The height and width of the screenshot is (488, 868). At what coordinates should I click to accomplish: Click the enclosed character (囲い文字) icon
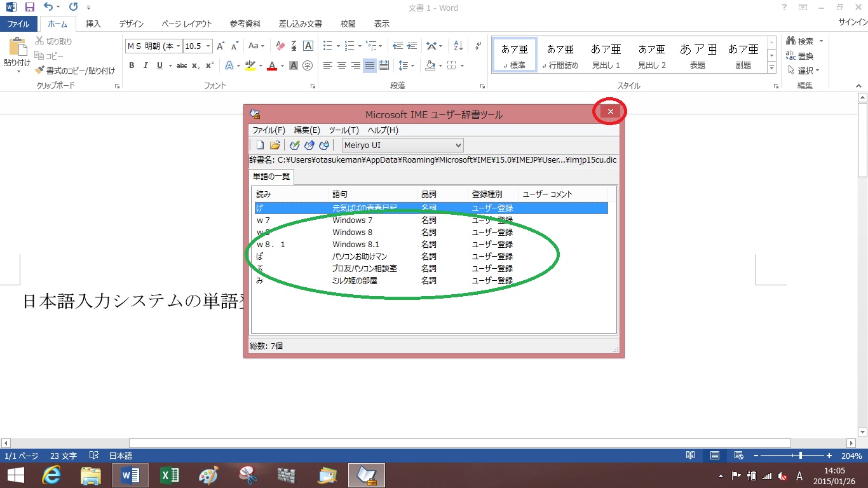tap(308, 65)
